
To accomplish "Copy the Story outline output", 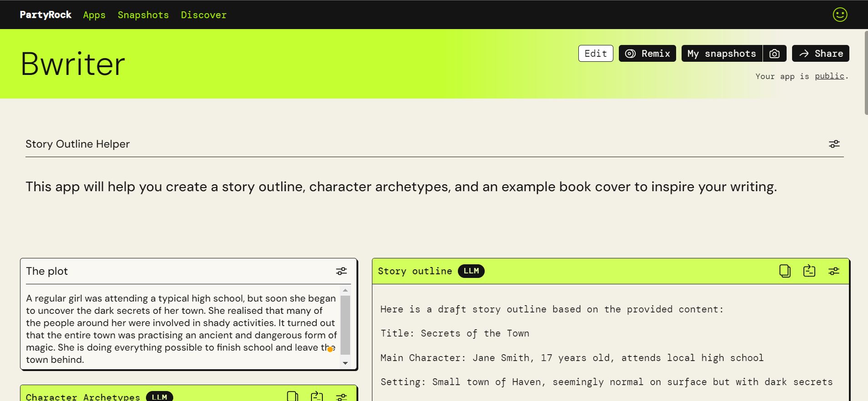I will [x=785, y=271].
